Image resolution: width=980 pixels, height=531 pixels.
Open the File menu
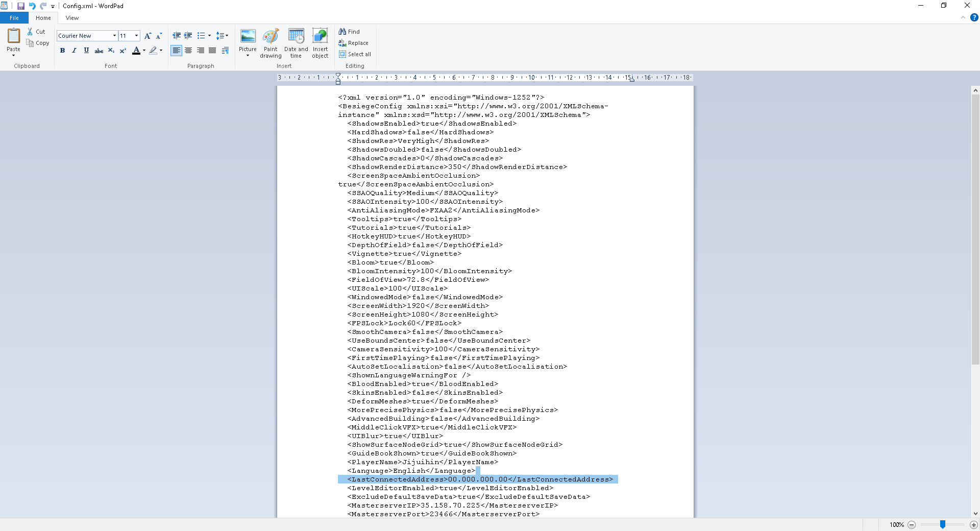pos(14,18)
